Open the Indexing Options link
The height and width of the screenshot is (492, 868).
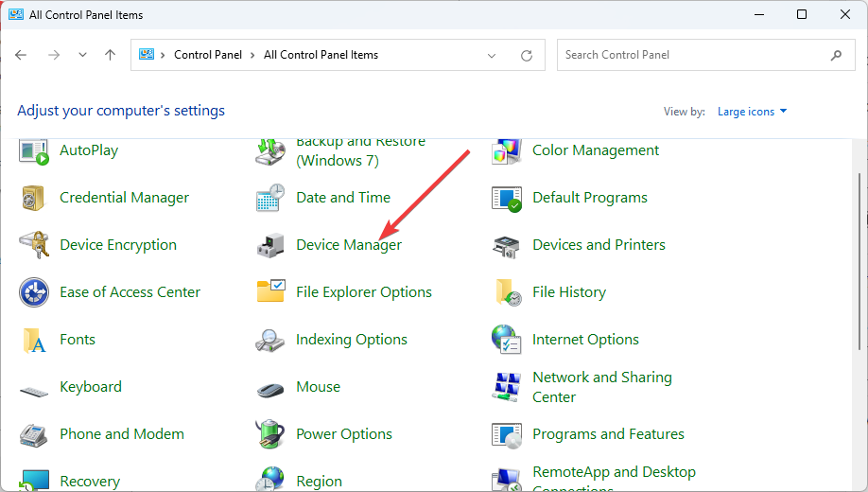(352, 341)
